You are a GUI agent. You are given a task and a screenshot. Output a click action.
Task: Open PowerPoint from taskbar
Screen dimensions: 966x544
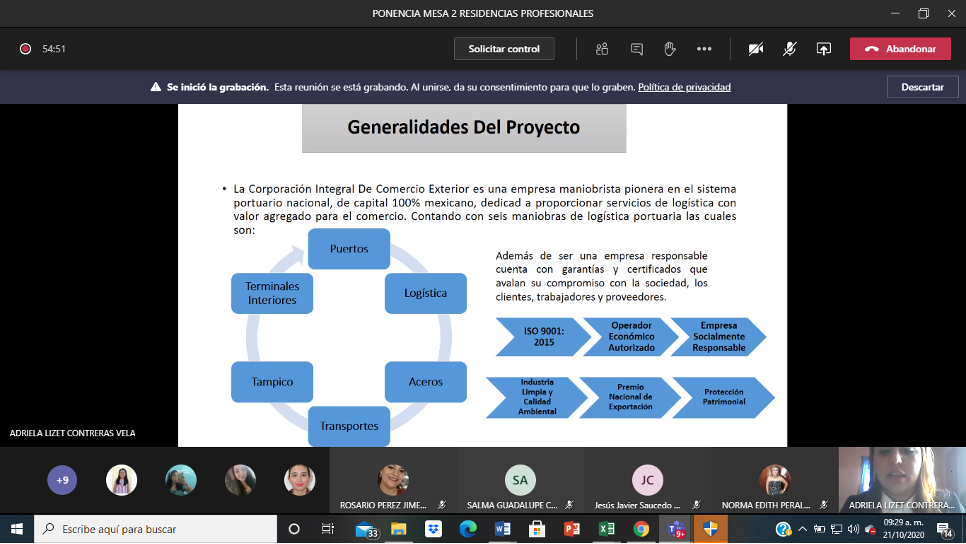click(x=572, y=529)
